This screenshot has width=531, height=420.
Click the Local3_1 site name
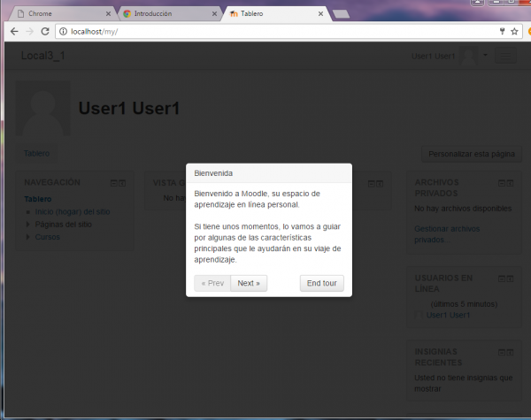(43, 56)
